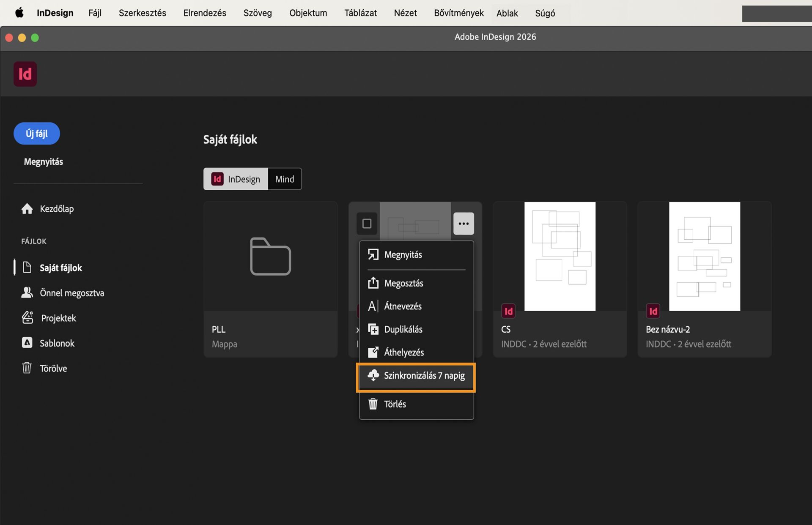Screen dimensions: 812x525
Task: Enable the InDesign file filter
Action: [236, 179]
